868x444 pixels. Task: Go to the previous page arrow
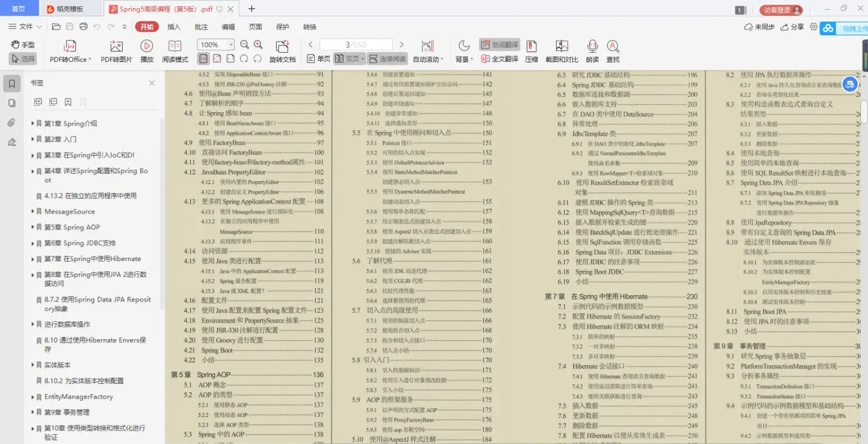click(311, 45)
